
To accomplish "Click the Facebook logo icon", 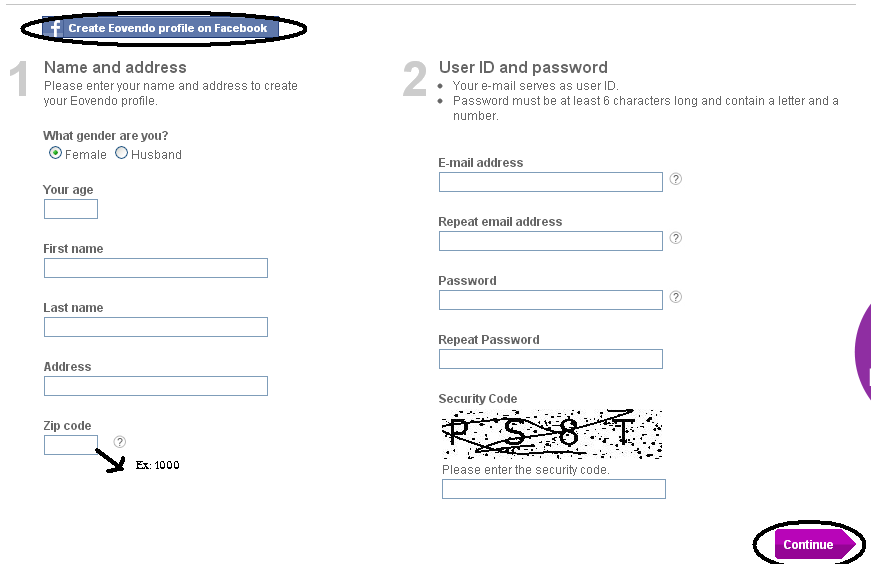I will pos(54,28).
